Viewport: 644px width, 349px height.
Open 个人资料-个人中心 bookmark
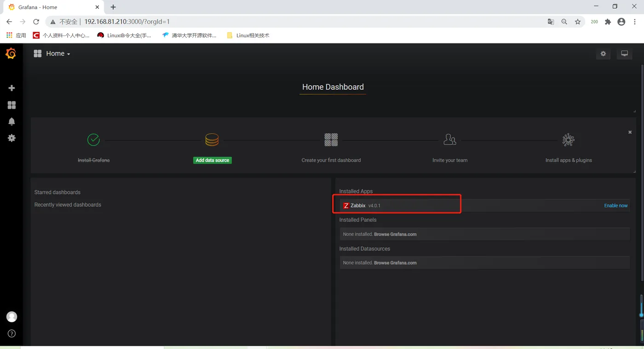pyautogui.click(x=61, y=35)
